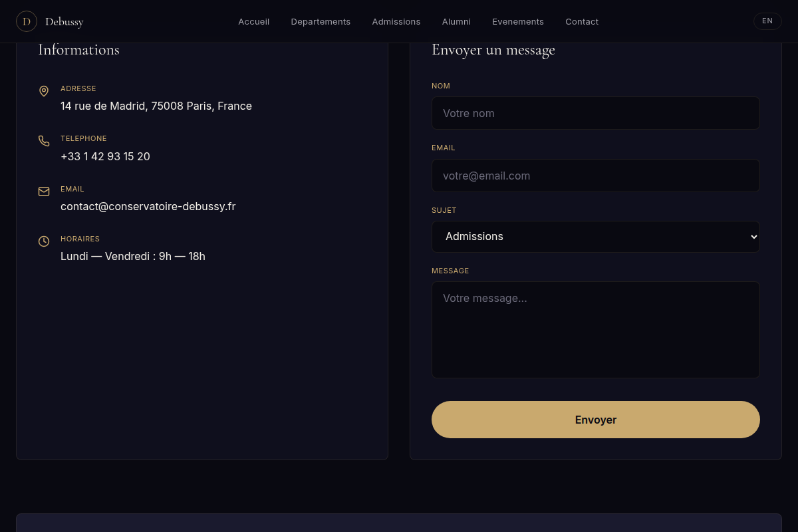Click the Debussy circular D logo
Screen dimensions: 798x532
[27, 21]
